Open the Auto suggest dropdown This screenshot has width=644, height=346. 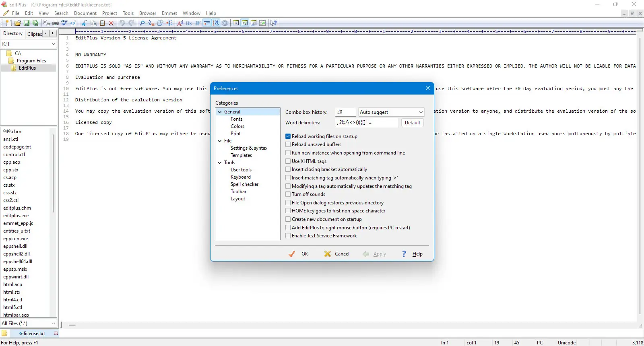(x=391, y=112)
